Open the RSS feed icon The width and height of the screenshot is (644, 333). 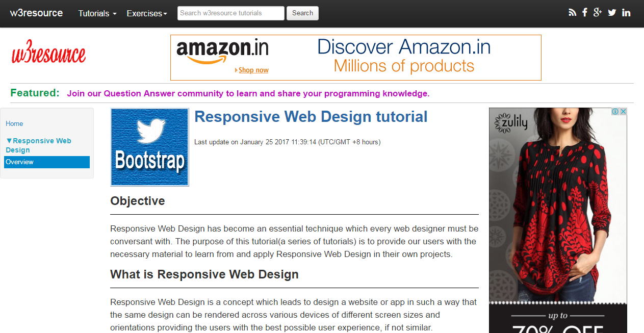coord(573,13)
